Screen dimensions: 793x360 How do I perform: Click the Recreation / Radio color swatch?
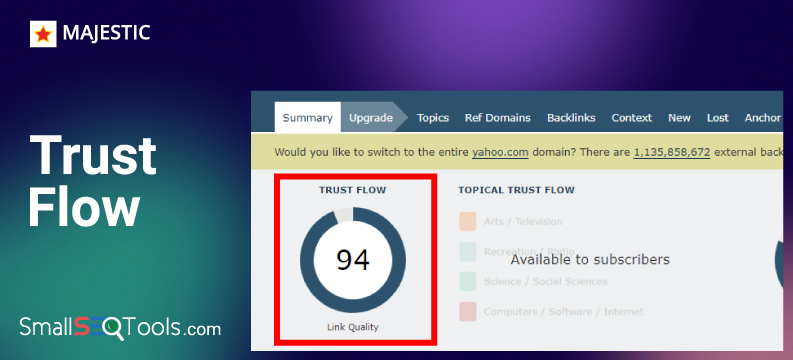(x=468, y=251)
